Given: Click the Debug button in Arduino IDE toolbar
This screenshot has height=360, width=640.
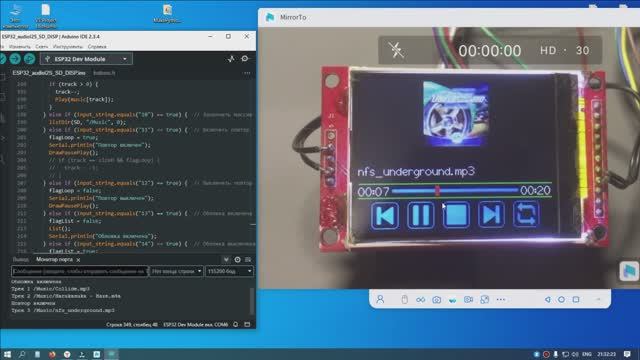Looking at the screenshot, I should point(29,59).
